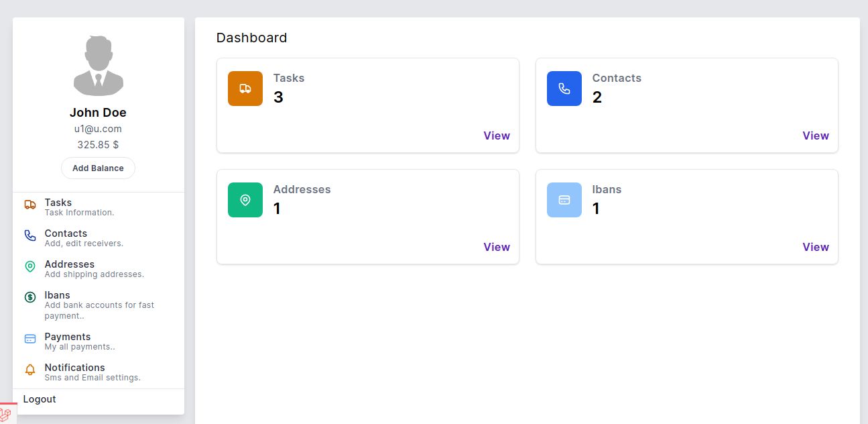Open View link in the Contacts card

click(x=816, y=136)
